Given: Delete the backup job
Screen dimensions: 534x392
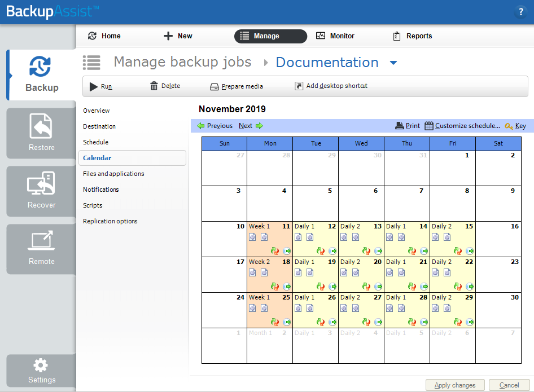Looking at the screenshot, I should tap(165, 86).
